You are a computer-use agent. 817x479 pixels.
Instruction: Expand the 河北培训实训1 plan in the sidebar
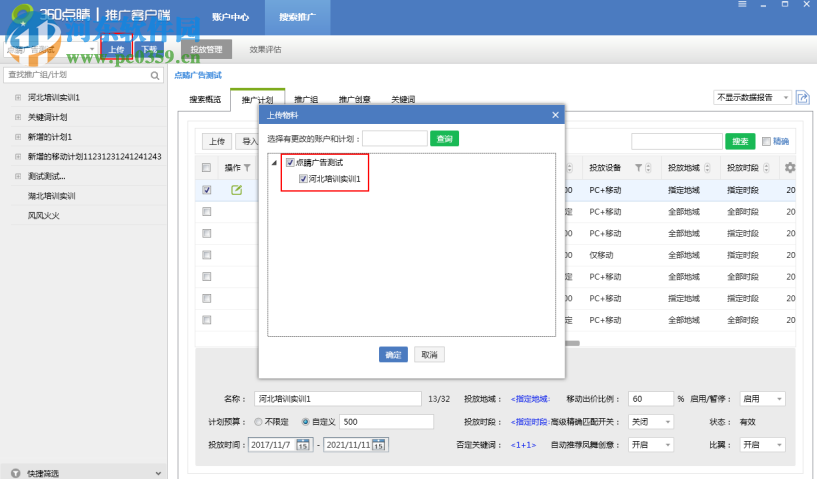coord(18,97)
